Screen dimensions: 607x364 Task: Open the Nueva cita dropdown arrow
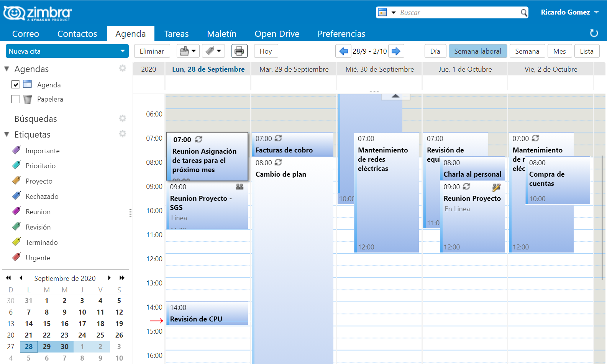click(x=123, y=51)
